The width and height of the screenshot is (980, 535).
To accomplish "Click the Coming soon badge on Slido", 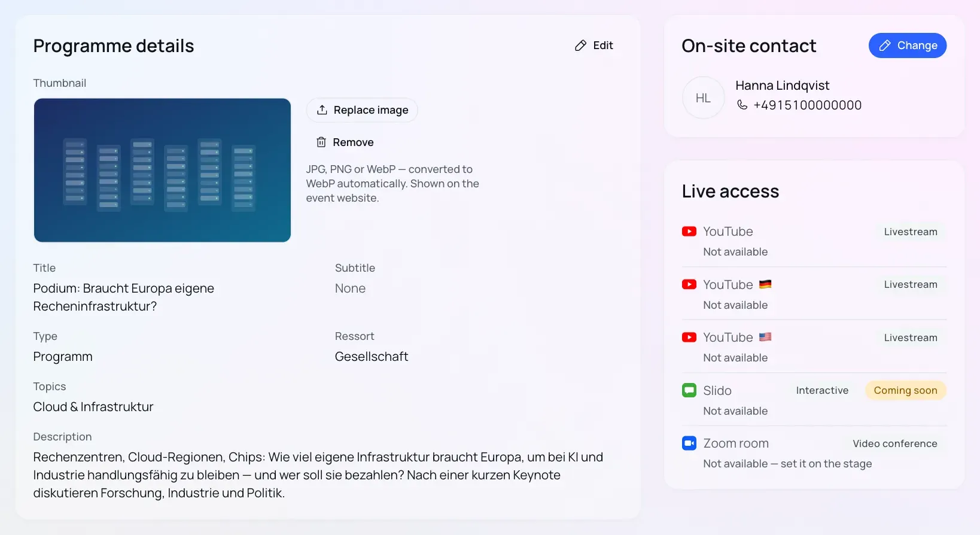I will pos(905,390).
